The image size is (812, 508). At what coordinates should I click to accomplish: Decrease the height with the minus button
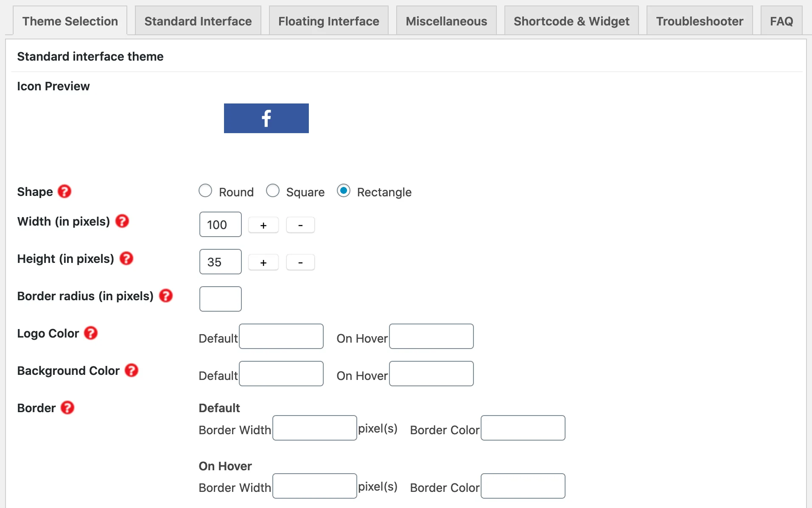tap(300, 262)
